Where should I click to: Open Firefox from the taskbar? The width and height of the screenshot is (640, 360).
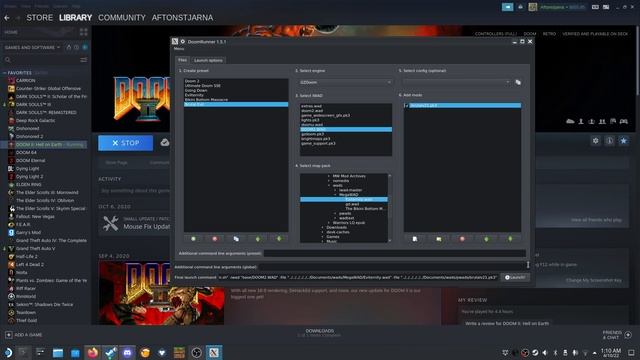point(93,352)
